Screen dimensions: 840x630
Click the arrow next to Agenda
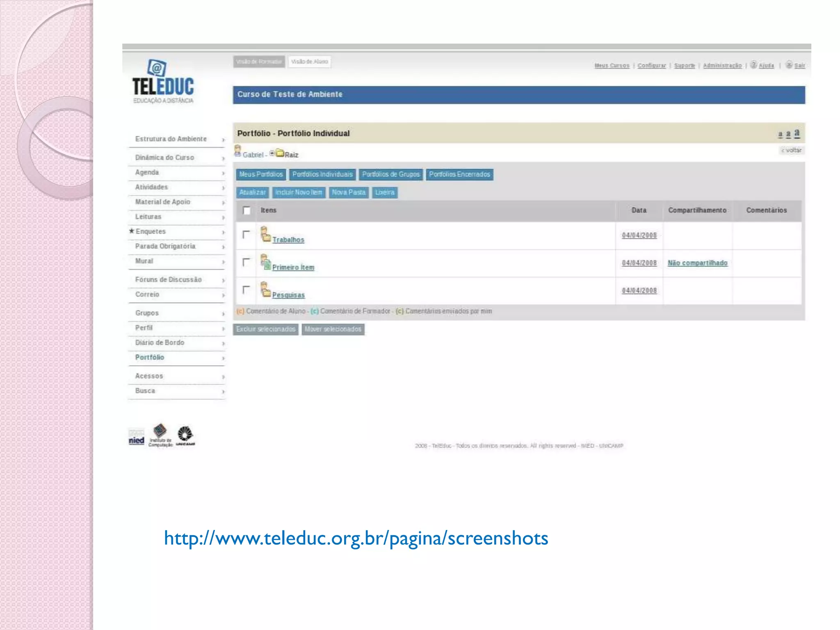tap(223, 173)
